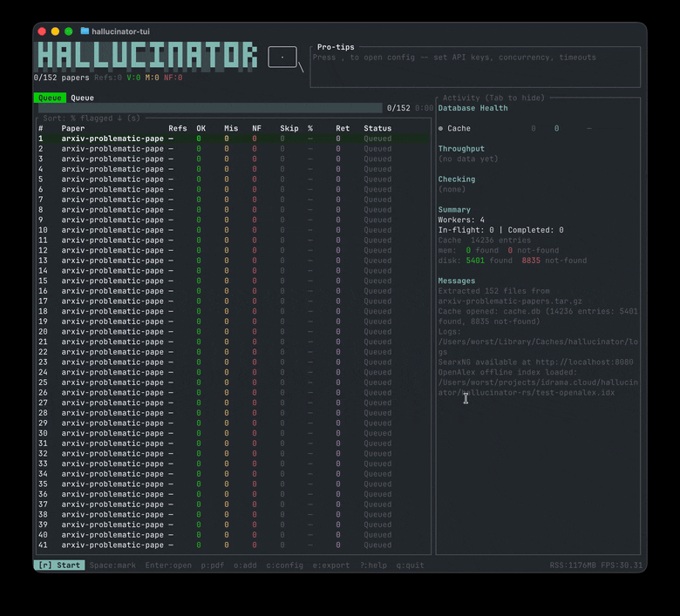
Task: Click the Workers: 4 line
Action: point(461,220)
